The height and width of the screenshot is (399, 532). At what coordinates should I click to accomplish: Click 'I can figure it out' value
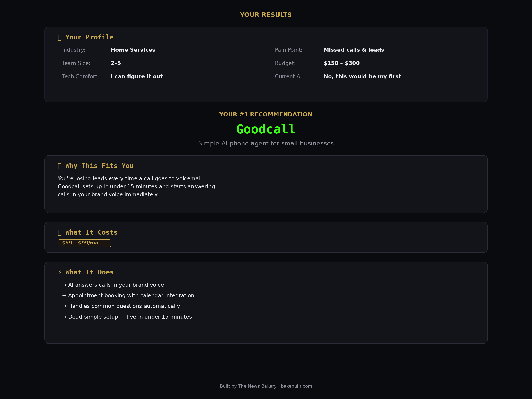pyautogui.click(x=137, y=76)
